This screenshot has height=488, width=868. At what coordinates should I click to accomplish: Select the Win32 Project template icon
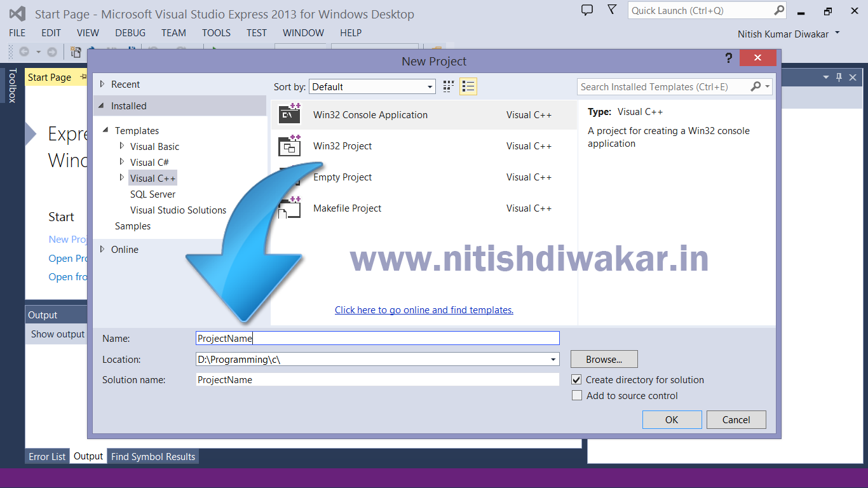click(290, 146)
